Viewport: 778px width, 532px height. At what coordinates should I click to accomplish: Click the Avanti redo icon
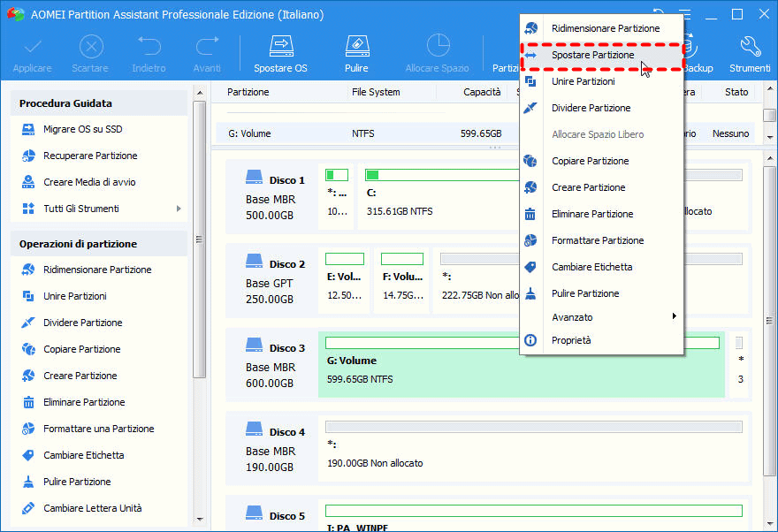click(207, 47)
